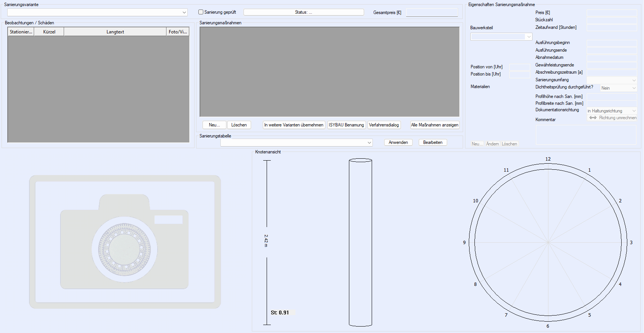The height and width of the screenshot is (333, 644).
Task: Click the Preis [€] input field
Action: tap(611, 13)
